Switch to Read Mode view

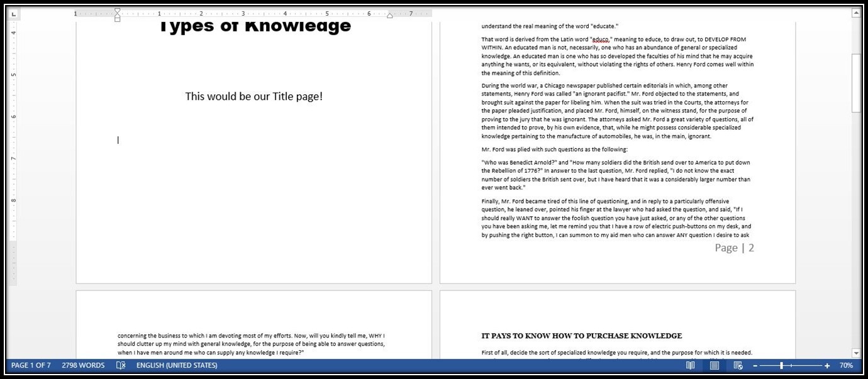[x=691, y=365]
